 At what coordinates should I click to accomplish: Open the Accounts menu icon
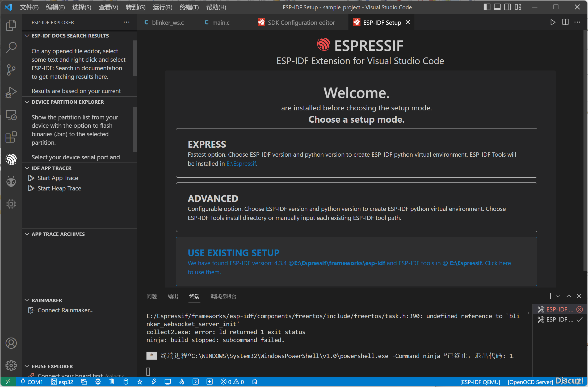pyautogui.click(x=11, y=343)
